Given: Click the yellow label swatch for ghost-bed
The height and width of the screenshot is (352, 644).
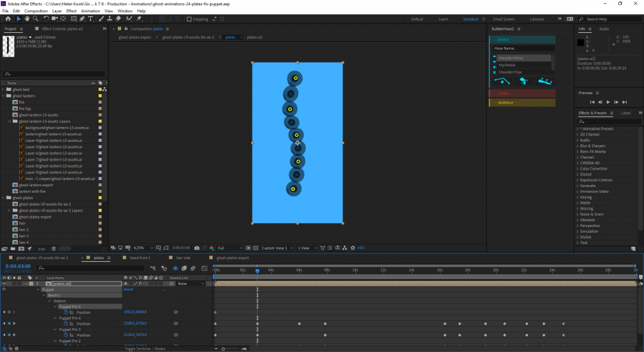Looking at the screenshot, I should click(100, 90).
